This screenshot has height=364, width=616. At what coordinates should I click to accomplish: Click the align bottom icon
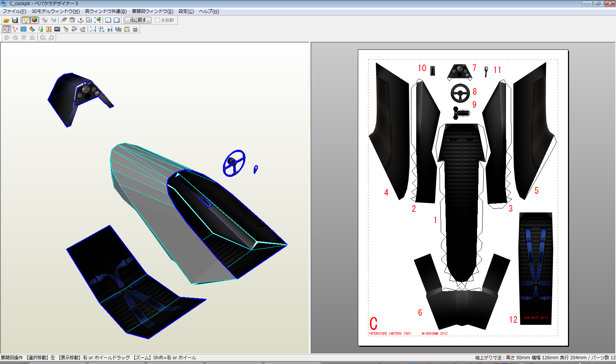coord(32,38)
